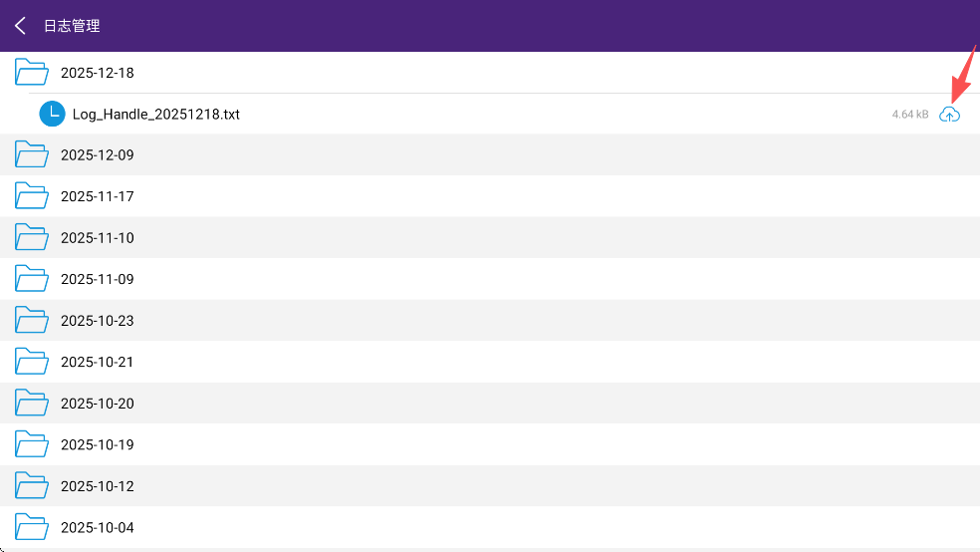Click the 2025-11-17 folder icon
980x552 pixels.
(x=32, y=196)
